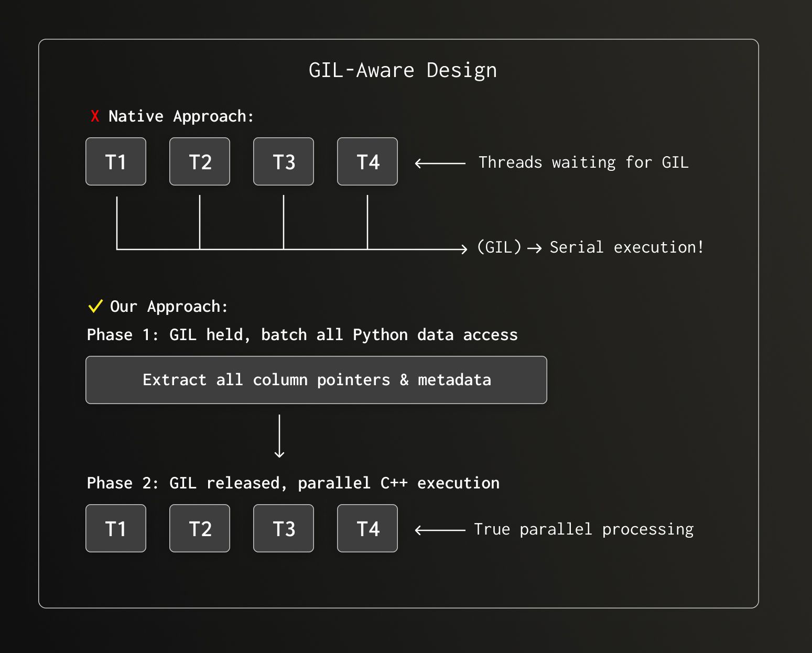Viewport: 812px width, 653px height.
Task: Click the T3 box in Phase 2 row
Action: pyautogui.click(x=284, y=528)
